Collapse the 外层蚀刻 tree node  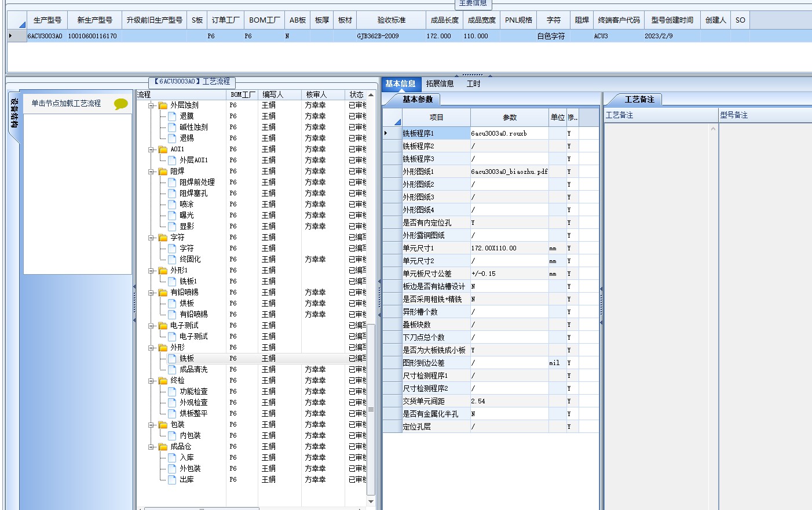tap(151, 105)
